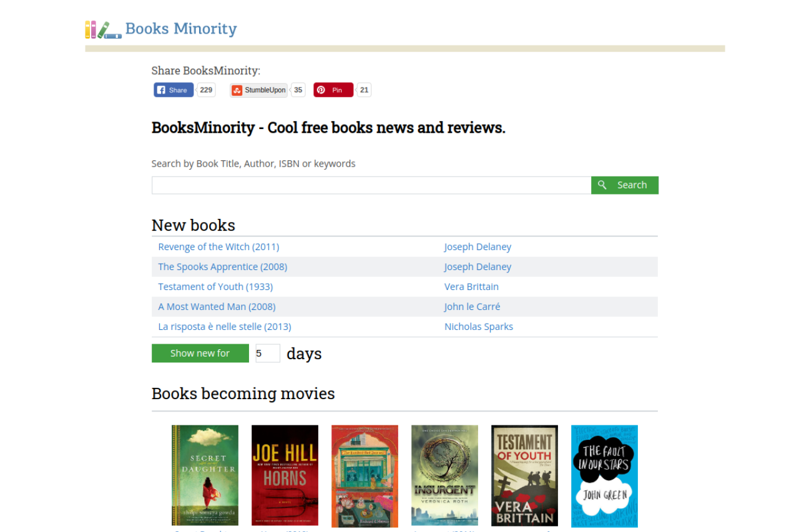The image size is (799, 532).
Task: Click the StumbleUpon share button
Action: pos(259,90)
